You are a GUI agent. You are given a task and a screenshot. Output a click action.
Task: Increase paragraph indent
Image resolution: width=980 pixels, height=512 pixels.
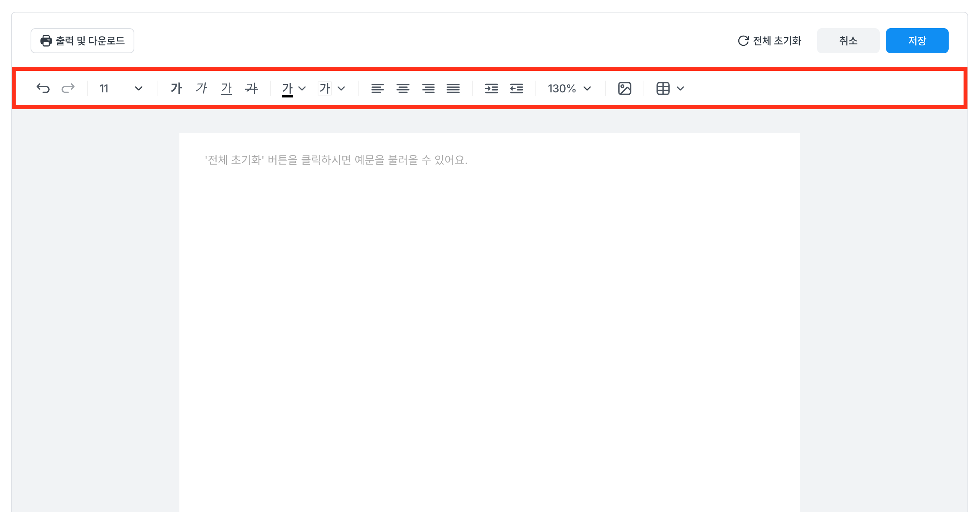pyautogui.click(x=491, y=88)
